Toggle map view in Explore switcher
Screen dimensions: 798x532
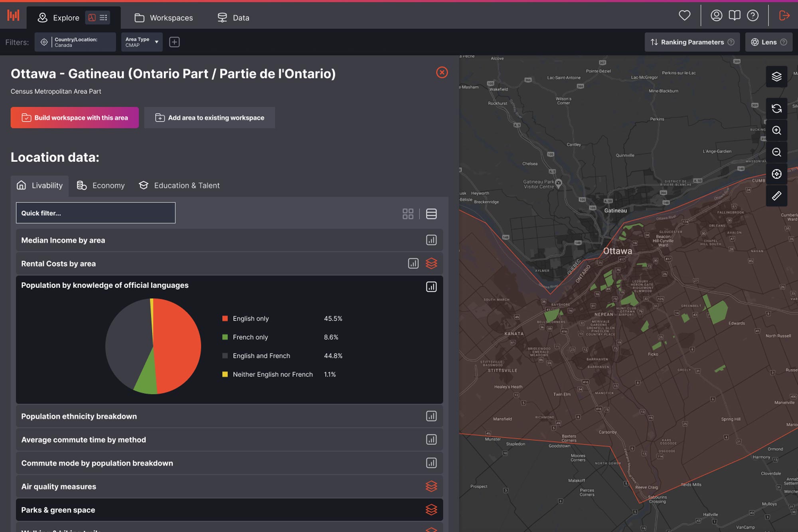92,18
